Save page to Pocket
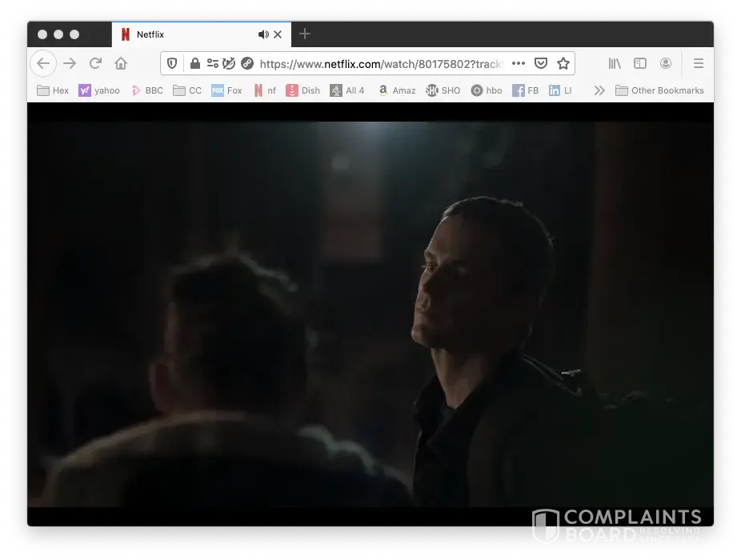Image resolution: width=741 pixels, height=560 pixels. tap(541, 63)
